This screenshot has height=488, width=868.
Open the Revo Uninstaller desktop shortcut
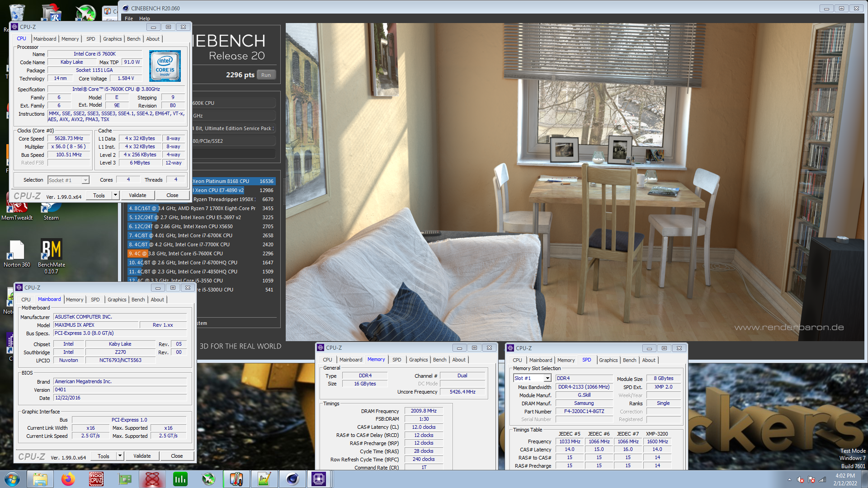52,12
